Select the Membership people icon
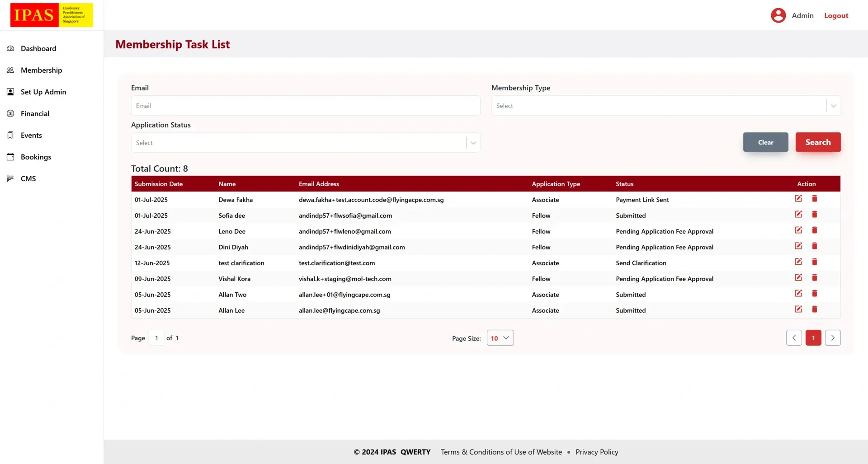The width and height of the screenshot is (868, 464). pyautogui.click(x=10, y=70)
